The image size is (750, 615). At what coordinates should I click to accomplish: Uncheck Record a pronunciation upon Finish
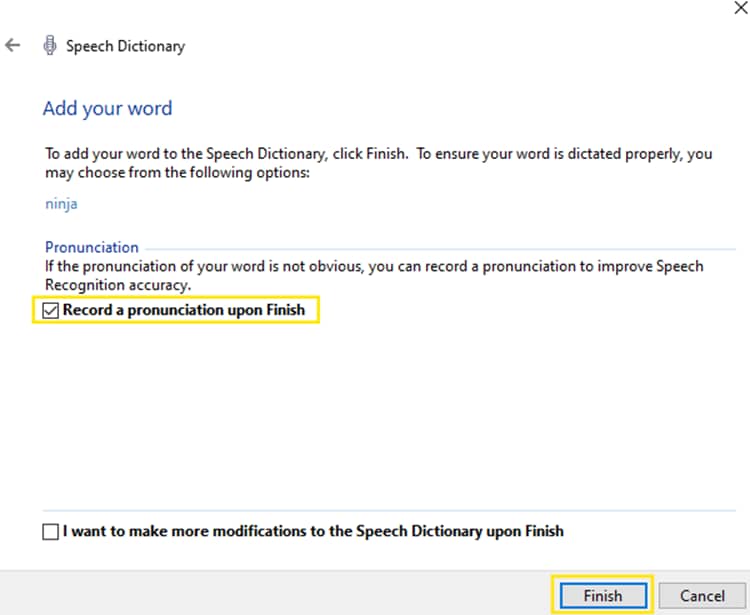pyautogui.click(x=50, y=310)
